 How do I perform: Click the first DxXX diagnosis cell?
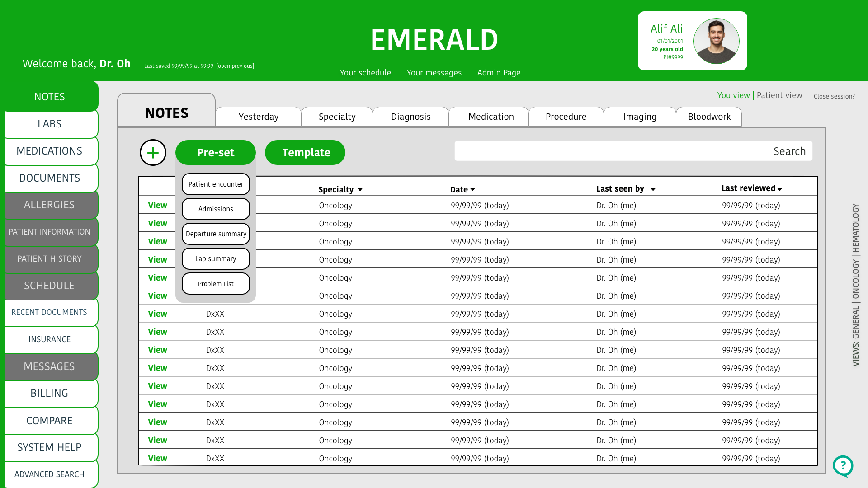215,314
